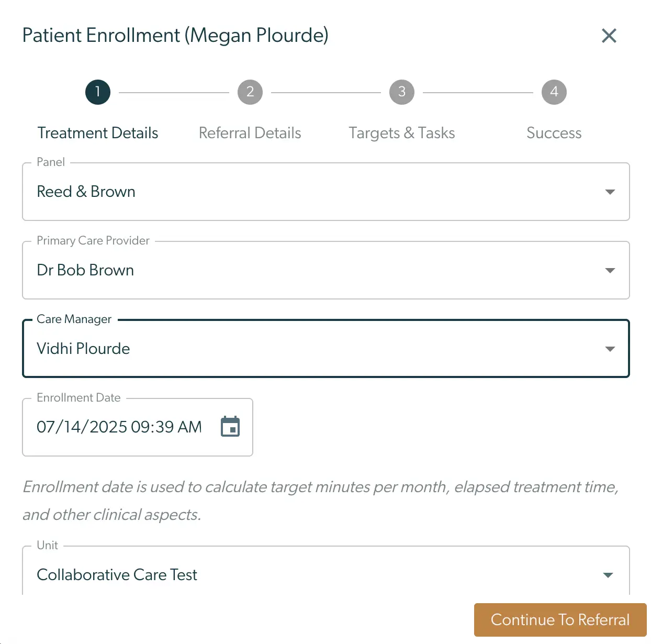
Task: Select the step 4 circle indicator
Action: [x=554, y=92]
